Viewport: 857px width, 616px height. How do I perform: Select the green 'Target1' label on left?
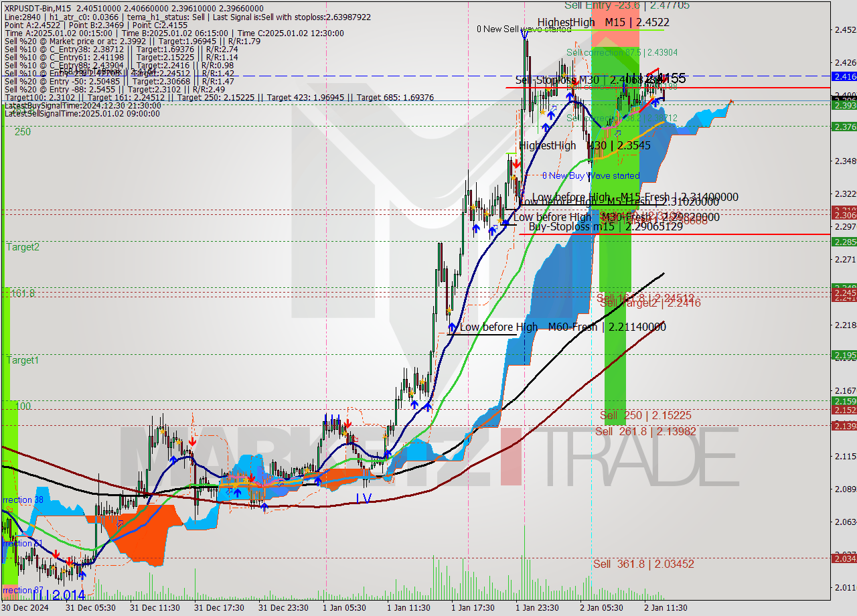pyautogui.click(x=23, y=360)
